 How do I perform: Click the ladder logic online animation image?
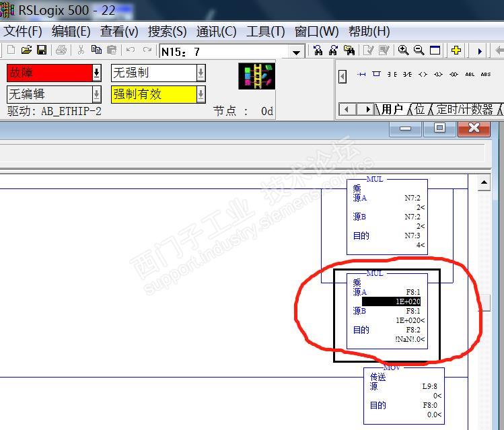256,76
